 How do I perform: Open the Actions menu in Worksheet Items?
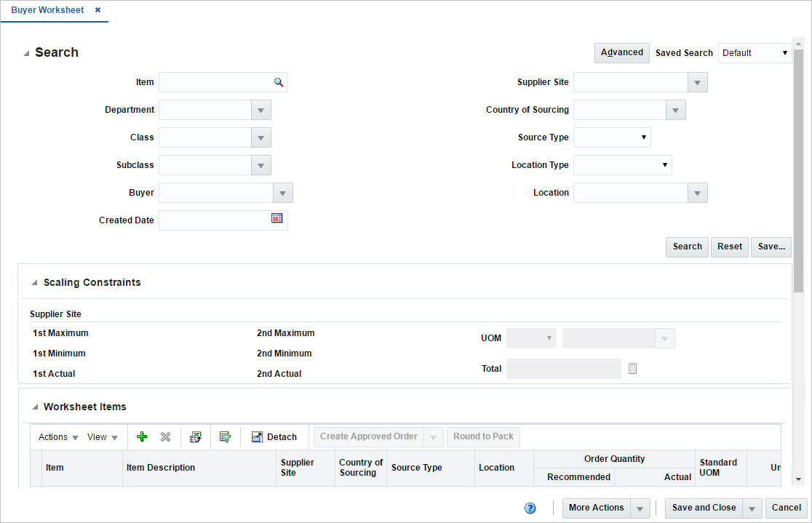tap(58, 437)
